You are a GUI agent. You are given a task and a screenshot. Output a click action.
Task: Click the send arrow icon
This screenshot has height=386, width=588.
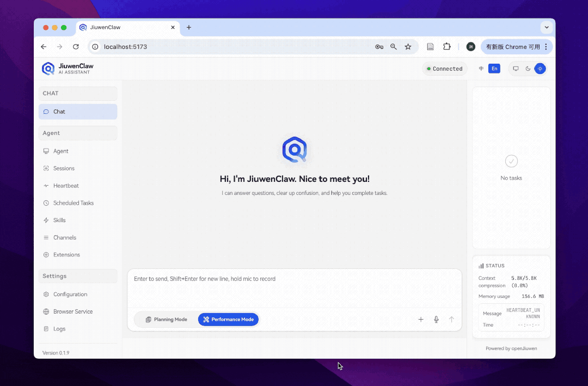(451, 319)
